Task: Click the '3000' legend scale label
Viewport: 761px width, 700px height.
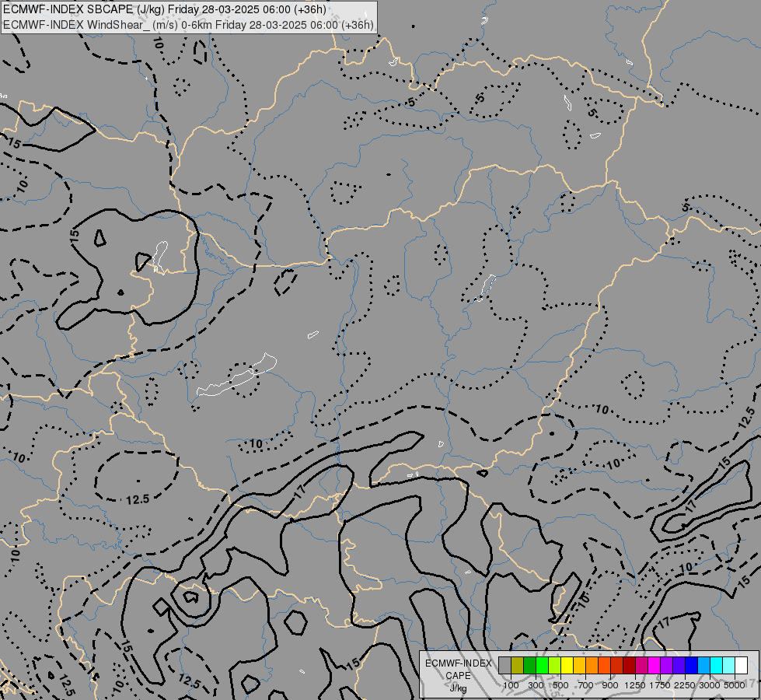Action: click(710, 685)
